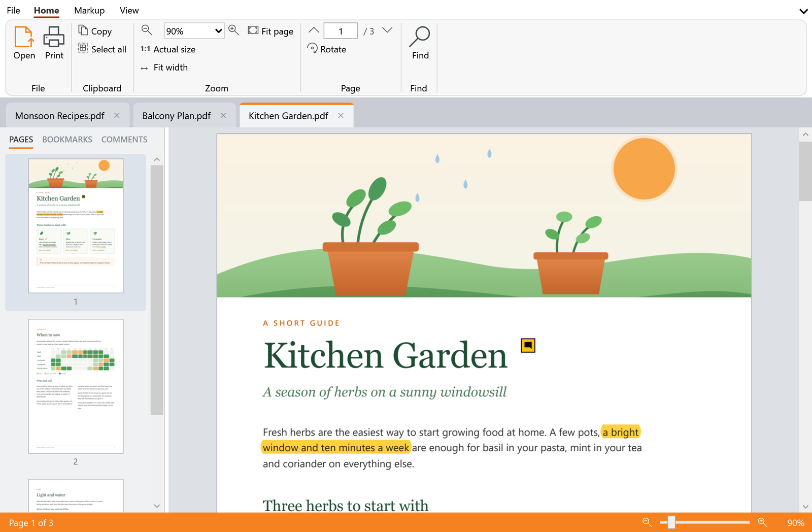This screenshot has height=532, width=812.
Task: Click the status bar "Page 1 of 3" text
Action: (31, 523)
